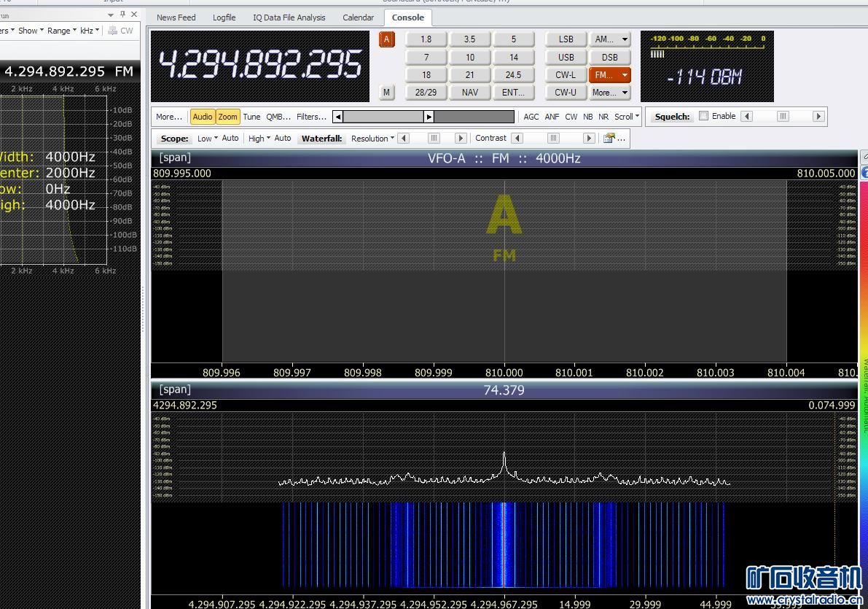868x609 pixels.
Task: Pin the left audio panel
Action: [x=123, y=14]
